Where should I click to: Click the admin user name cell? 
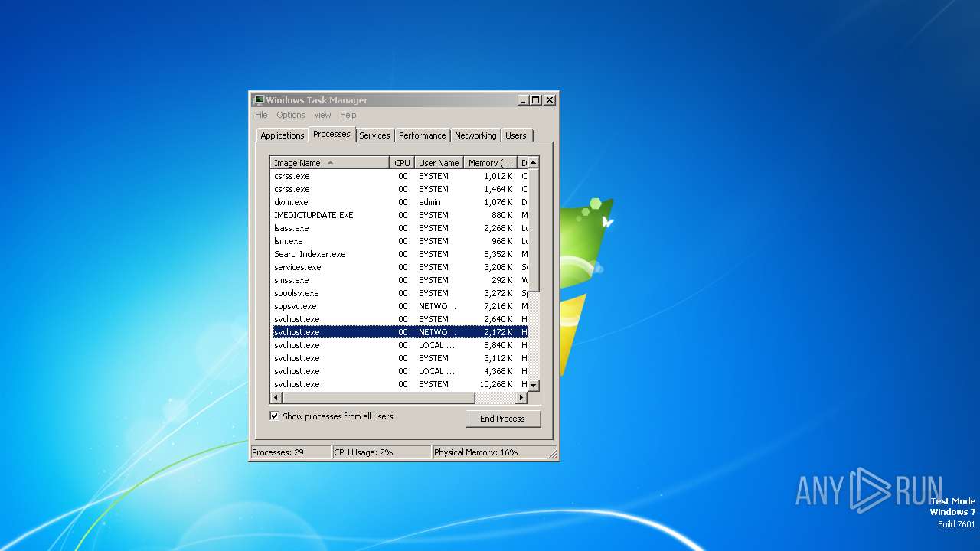pos(430,202)
